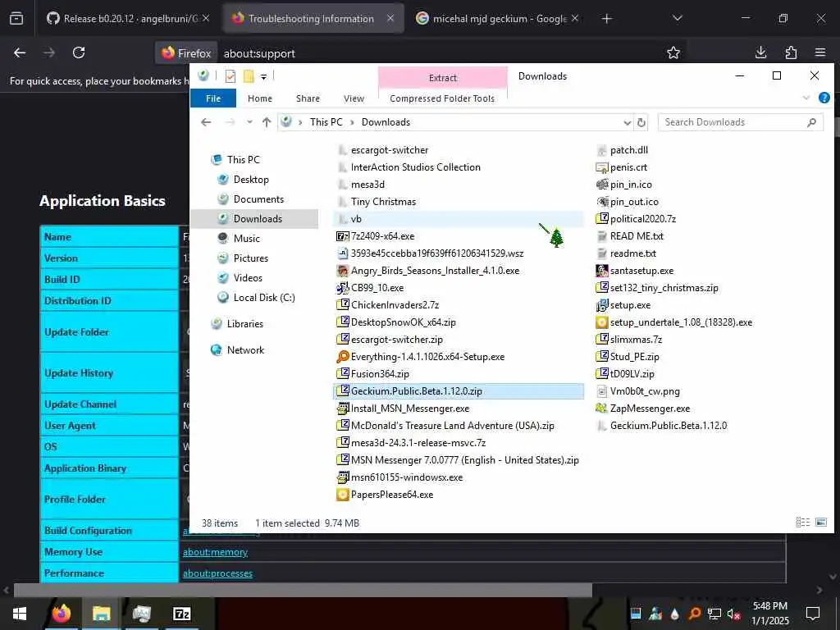Open the File menu in Explorer
Viewport: 840px width, 630px height.
(x=213, y=98)
